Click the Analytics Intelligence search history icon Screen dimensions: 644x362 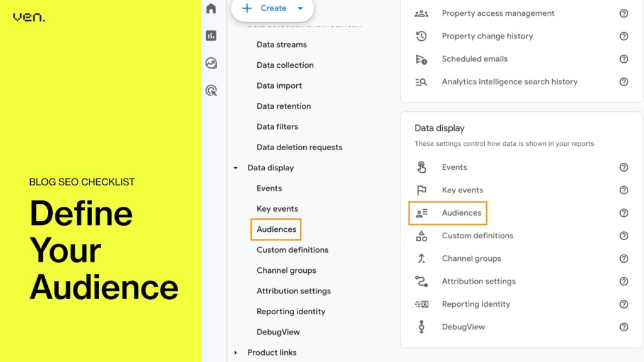point(421,82)
